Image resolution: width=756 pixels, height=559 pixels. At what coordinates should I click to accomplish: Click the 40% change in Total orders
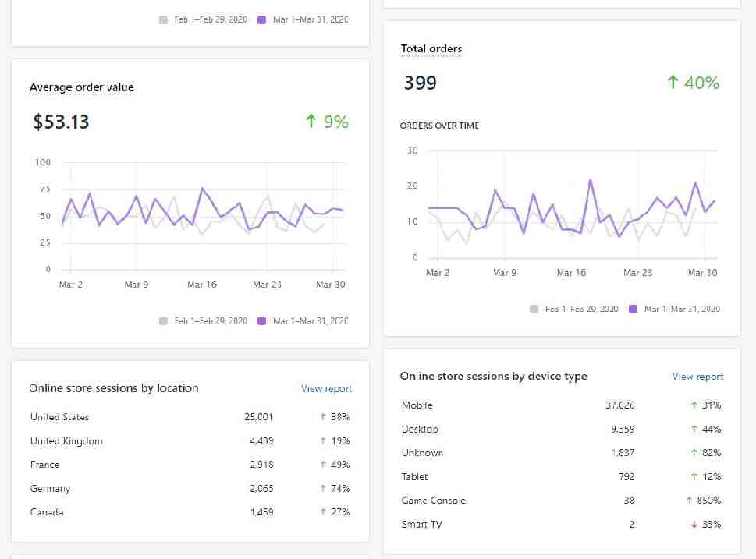[x=701, y=83]
